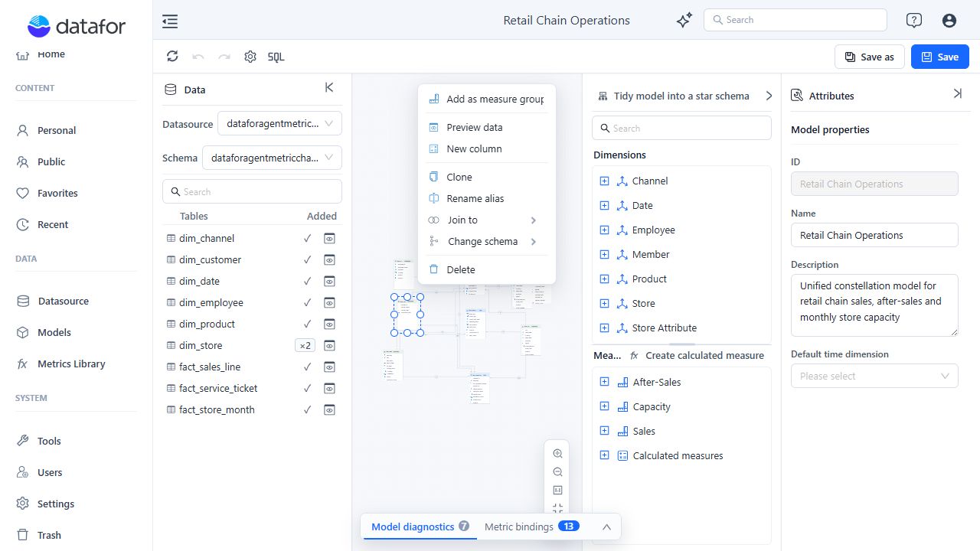The height and width of the screenshot is (551, 980).
Task: Zoom out on the diagram canvas
Action: tap(557, 472)
